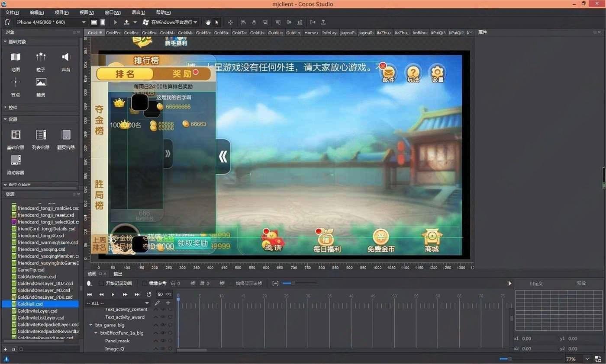This screenshot has height=364, width=606.
Task: Pick the 粒子 particle object icon
Action: (41, 57)
